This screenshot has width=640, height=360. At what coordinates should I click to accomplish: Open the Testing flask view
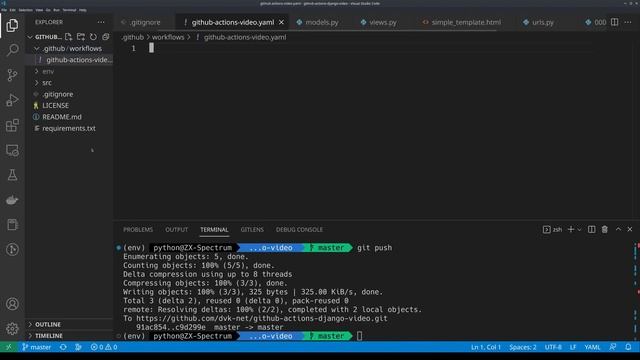(12, 175)
